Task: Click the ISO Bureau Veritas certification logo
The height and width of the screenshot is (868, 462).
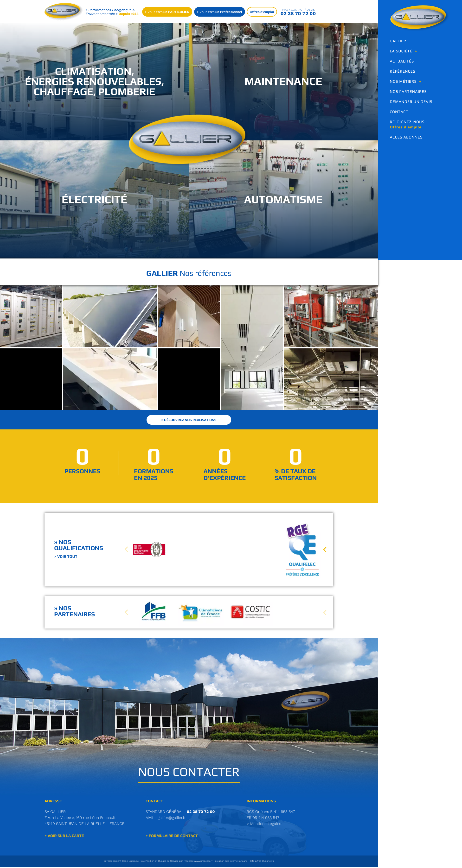Action: 149,550
